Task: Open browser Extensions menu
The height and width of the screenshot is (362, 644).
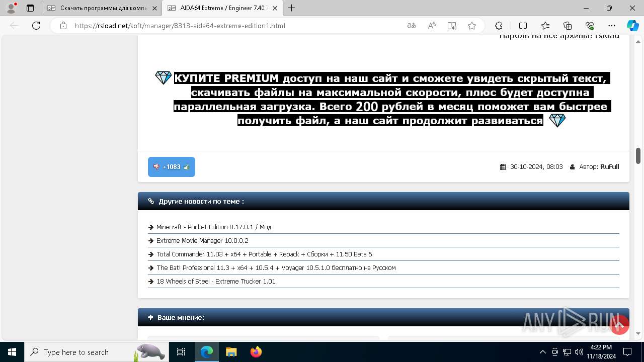Action: [x=499, y=26]
